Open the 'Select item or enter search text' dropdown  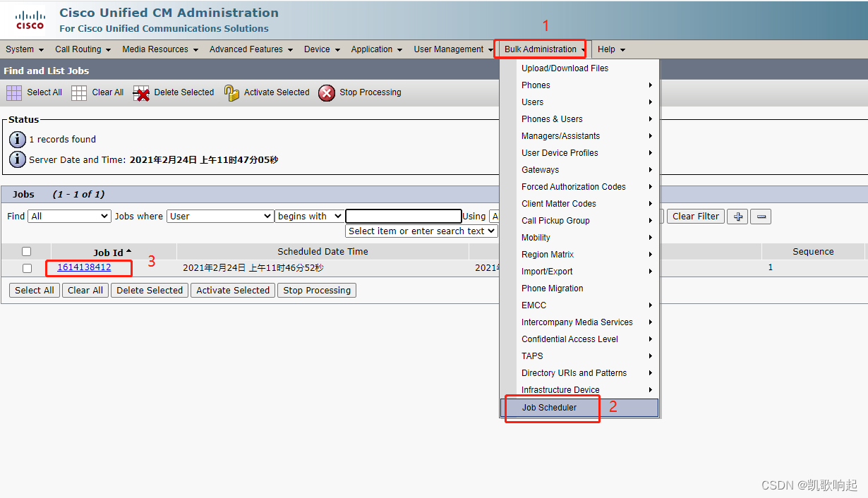[421, 231]
